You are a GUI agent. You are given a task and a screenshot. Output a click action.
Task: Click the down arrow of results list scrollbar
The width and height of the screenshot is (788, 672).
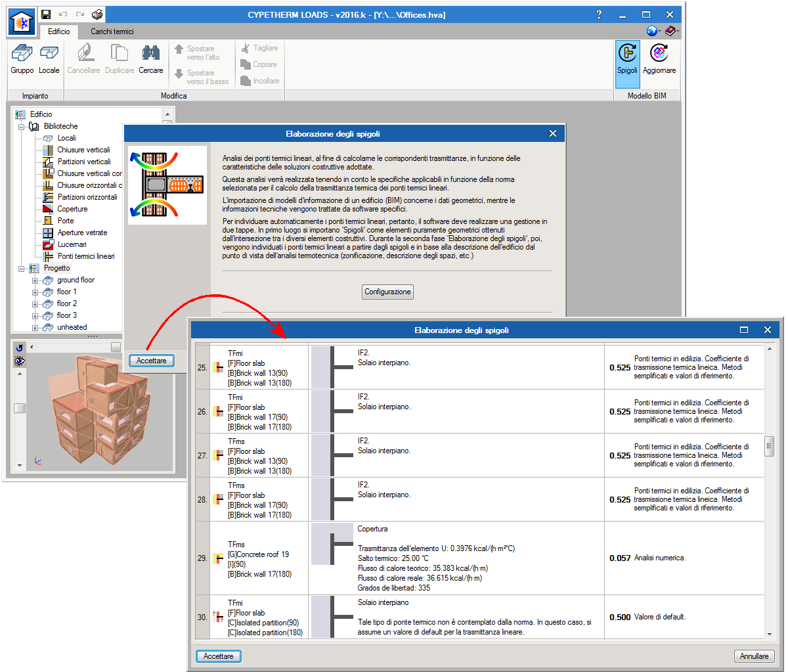pos(770,634)
